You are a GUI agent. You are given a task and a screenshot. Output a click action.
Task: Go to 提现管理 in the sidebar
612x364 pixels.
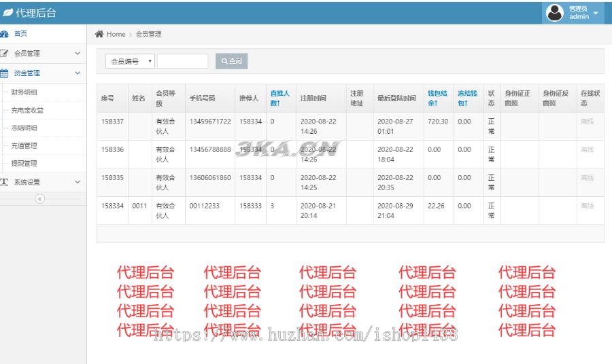click(x=24, y=163)
